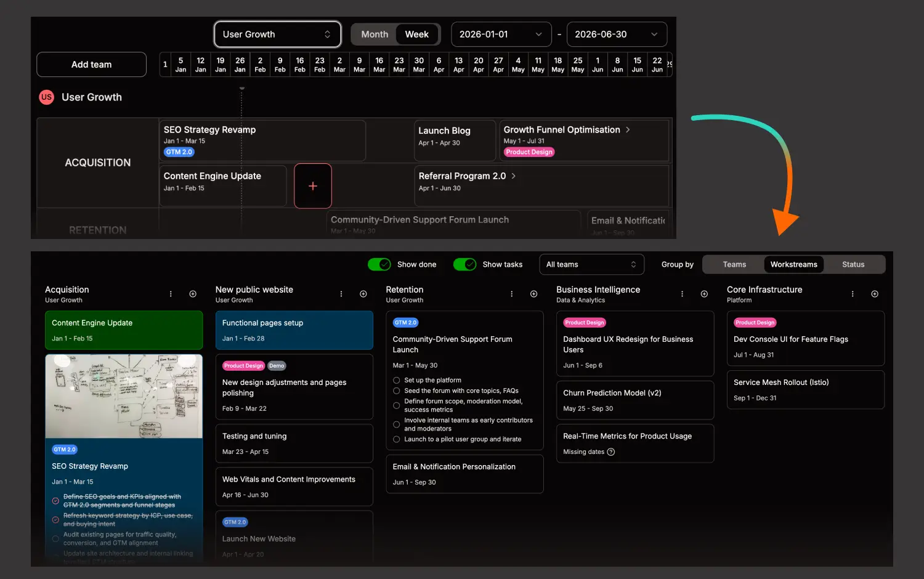Open the 2026-06-30 end date picker
924x579 pixels.
click(x=616, y=34)
